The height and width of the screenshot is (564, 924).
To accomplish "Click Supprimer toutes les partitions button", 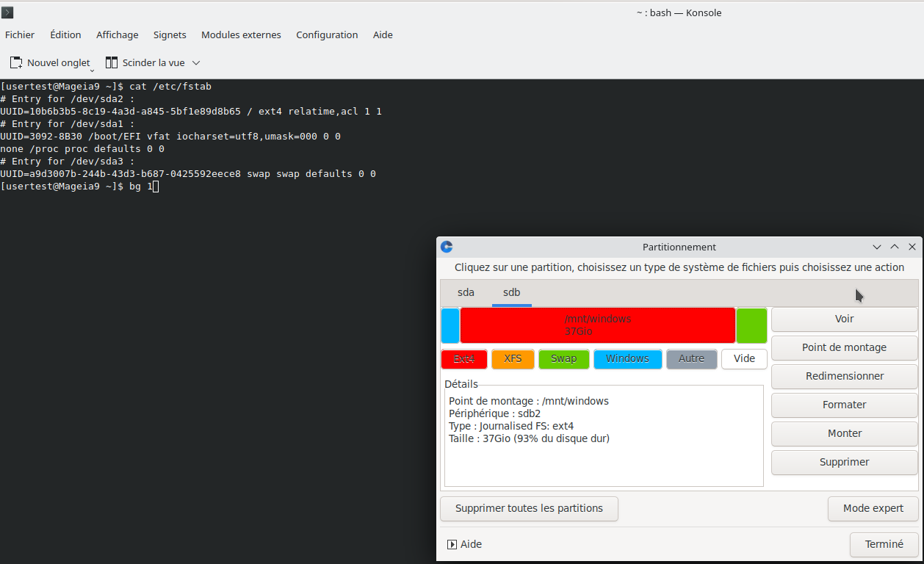I will [x=529, y=509].
